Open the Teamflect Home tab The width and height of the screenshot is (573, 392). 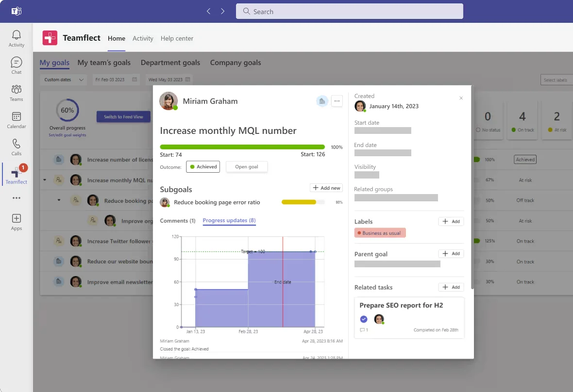click(x=116, y=38)
